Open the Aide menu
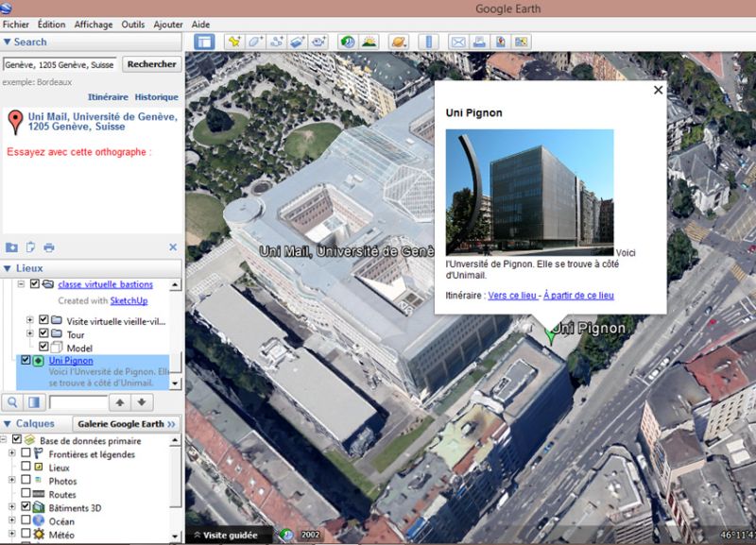This screenshot has width=756, height=545. click(200, 25)
